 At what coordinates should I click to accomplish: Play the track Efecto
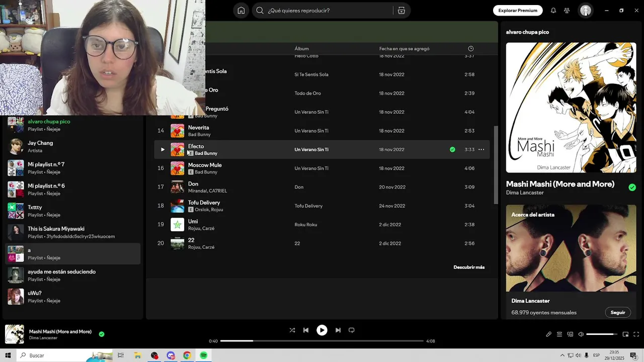click(163, 149)
